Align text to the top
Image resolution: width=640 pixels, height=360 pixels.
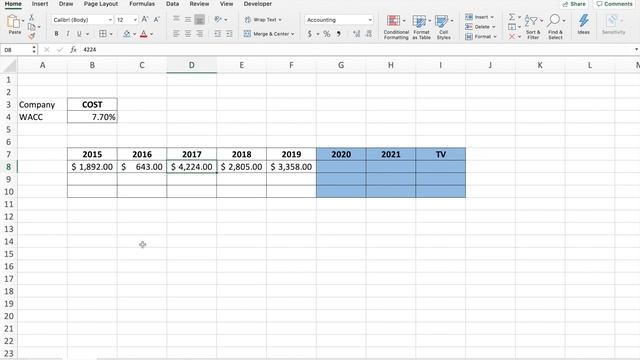(x=176, y=19)
